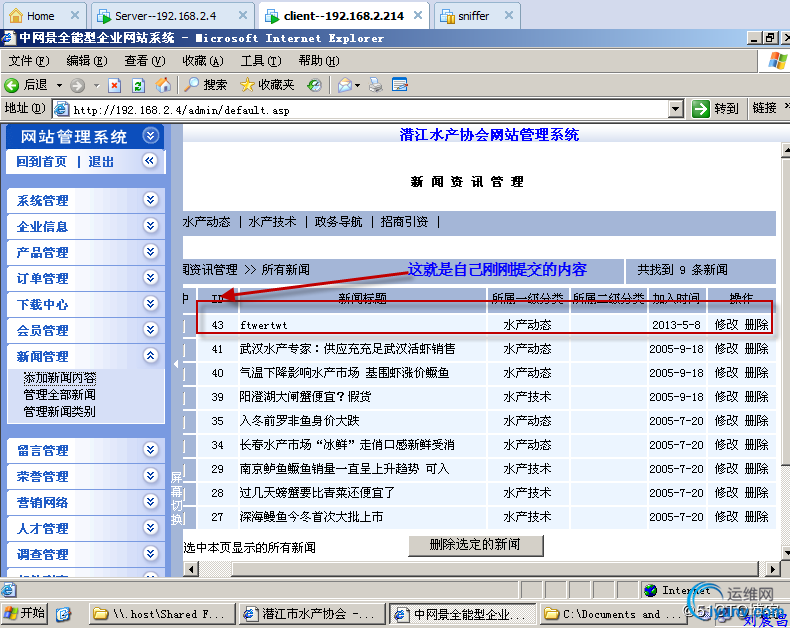Click the Home page icon
This screenshot has height=628, width=790.
(x=163, y=85)
